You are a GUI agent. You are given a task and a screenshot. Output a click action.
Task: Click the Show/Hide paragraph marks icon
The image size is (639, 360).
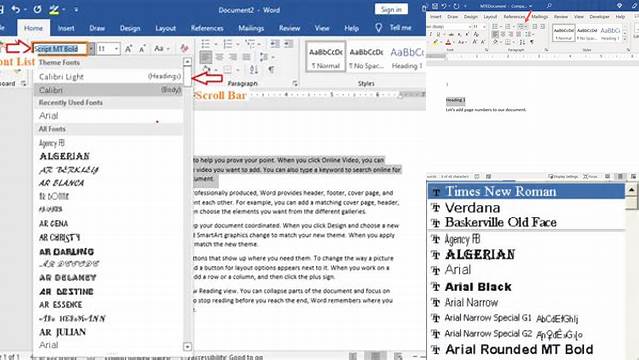tap(271, 69)
